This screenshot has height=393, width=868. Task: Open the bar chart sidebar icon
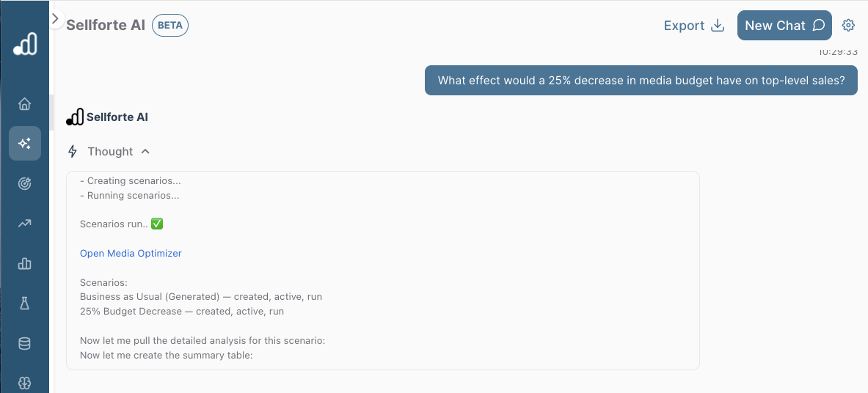click(x=24, y=263)
